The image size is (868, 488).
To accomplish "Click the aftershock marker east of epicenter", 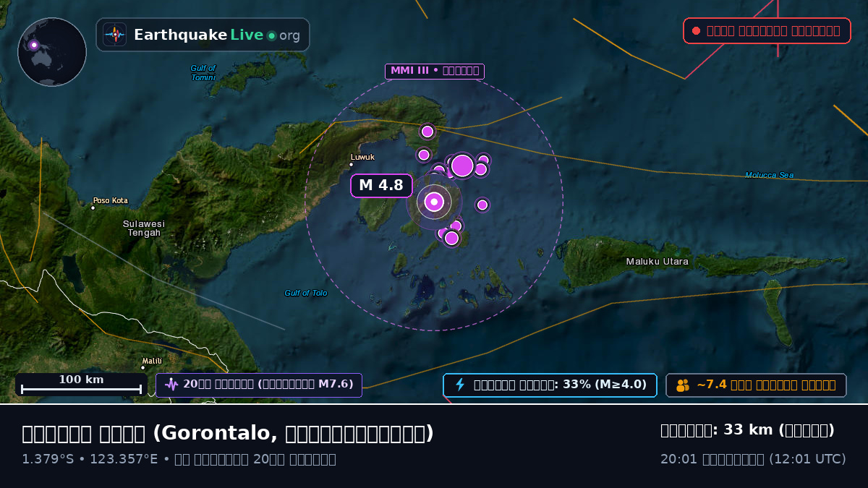I will point(482,205).
